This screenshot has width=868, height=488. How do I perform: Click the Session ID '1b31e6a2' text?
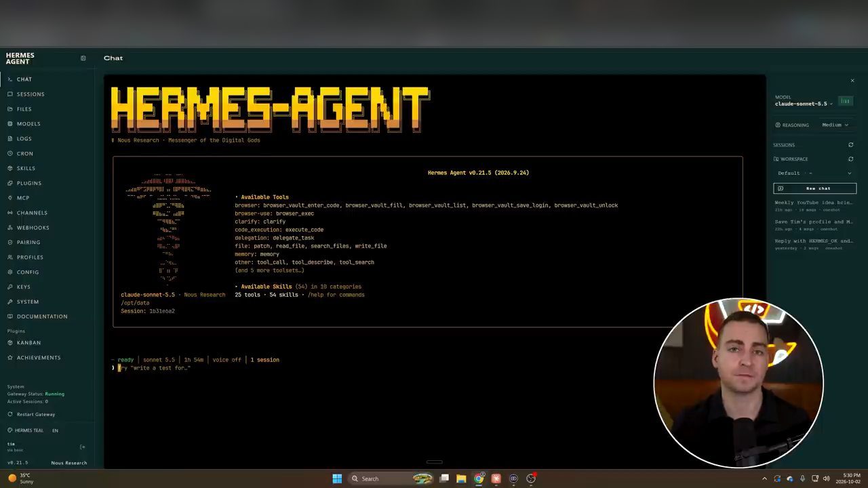(162, 311)
